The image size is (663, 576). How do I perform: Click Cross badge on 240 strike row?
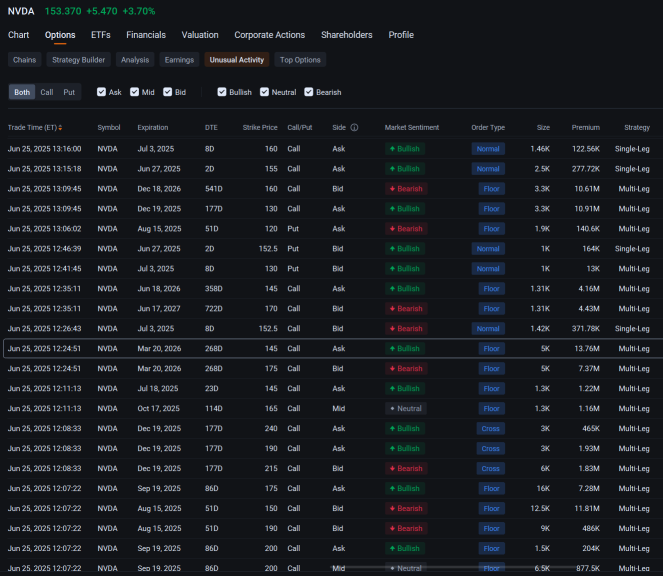coord(490,428)
